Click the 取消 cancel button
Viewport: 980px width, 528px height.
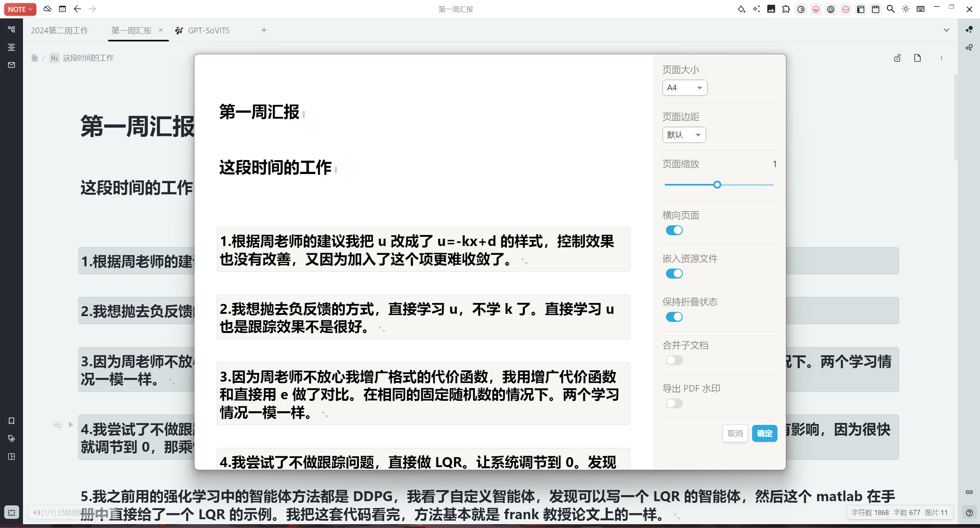pyautogui.click(x=735, y=433)
